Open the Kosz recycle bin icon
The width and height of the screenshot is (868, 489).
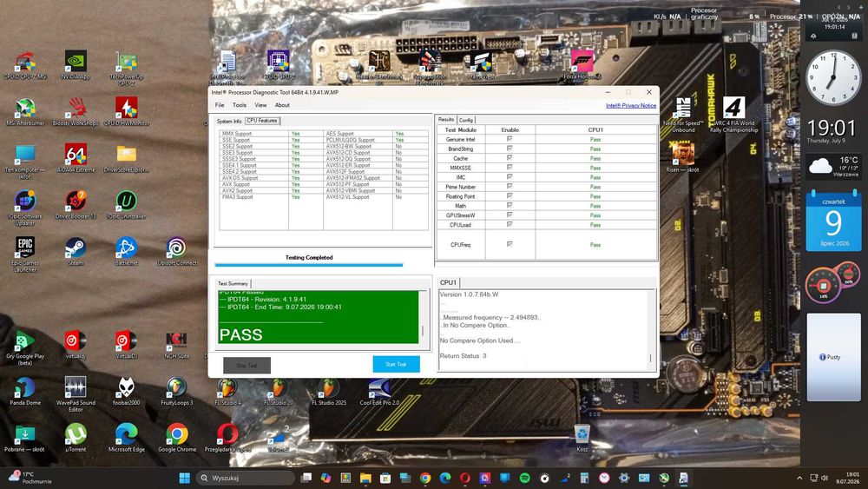click(x=582, y=438)
